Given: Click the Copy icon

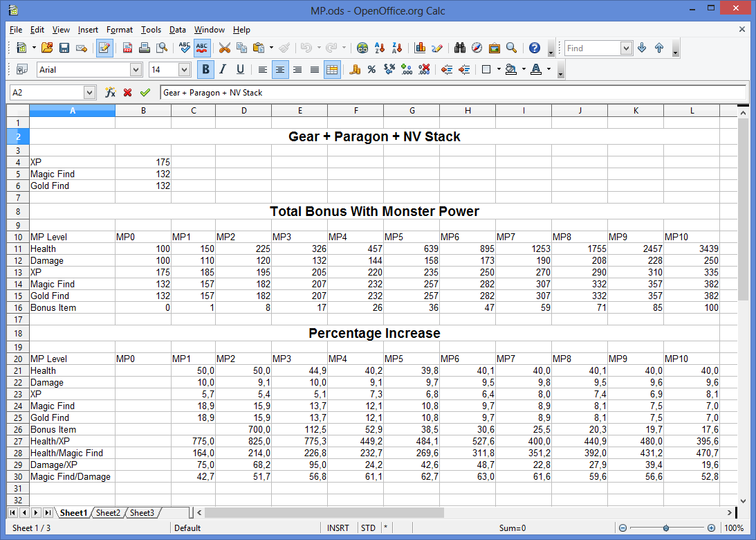Looking at the screenshot, I should [x=241, y=48].
